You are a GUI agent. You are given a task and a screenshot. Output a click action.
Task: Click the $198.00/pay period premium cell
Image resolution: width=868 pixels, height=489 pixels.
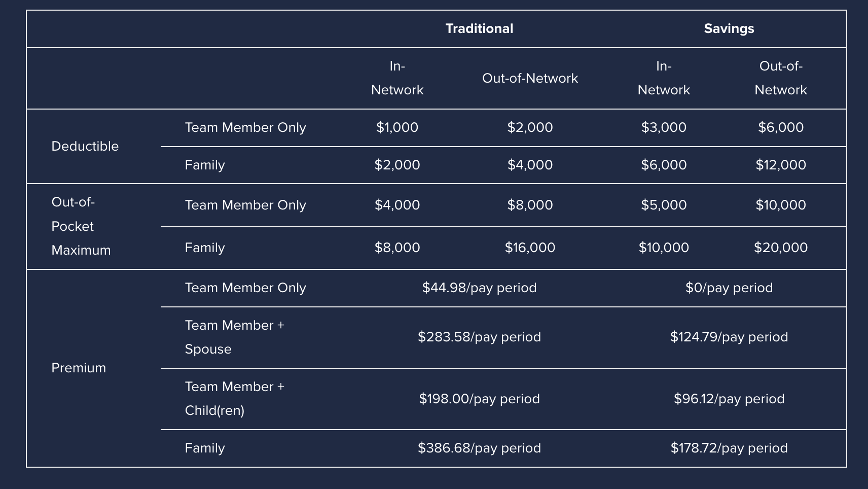[479, 399]
